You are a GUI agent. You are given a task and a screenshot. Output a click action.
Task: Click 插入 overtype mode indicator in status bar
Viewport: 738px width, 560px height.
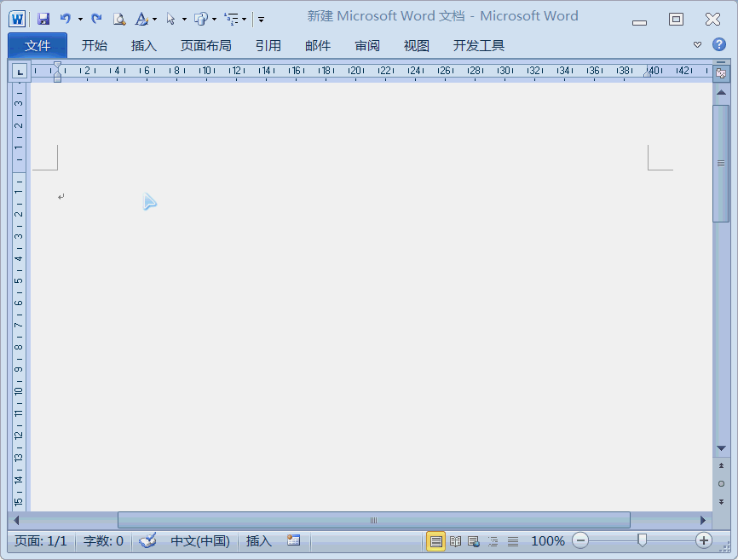click(258, 540)
